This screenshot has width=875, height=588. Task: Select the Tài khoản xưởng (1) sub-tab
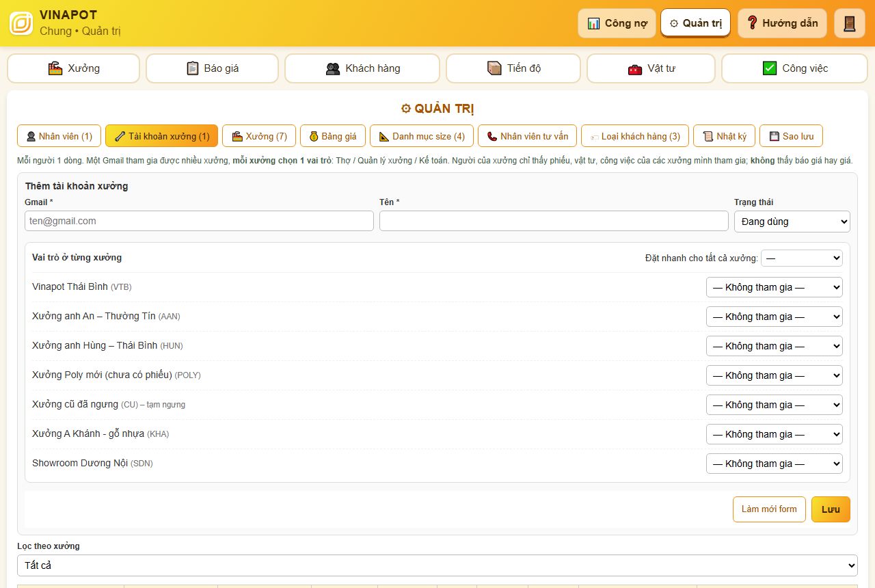coord(162,136)
